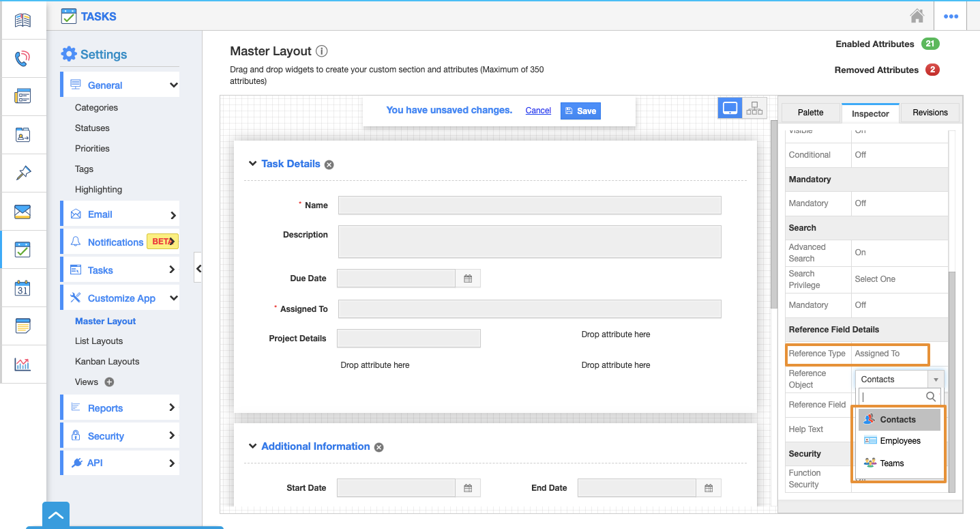Click the Cancel link
Viewport: 980px width, 529px height.
pos(538,111)
